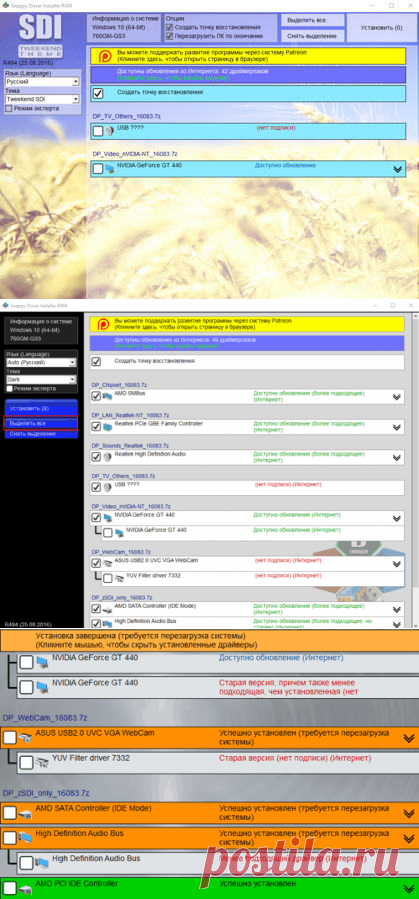Click 'Выделить все' in the Tweekend-theme window
Viewport: 419px width, 899px height.
point(312,20)
